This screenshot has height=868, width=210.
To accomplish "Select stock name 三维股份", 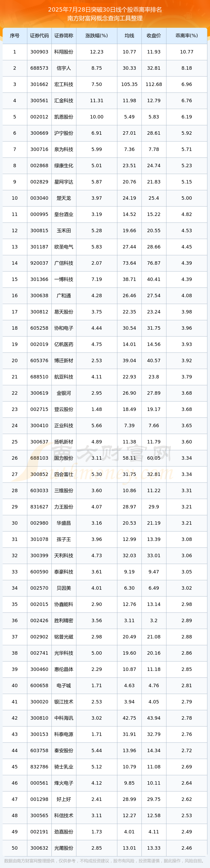I will coord(64,491).
